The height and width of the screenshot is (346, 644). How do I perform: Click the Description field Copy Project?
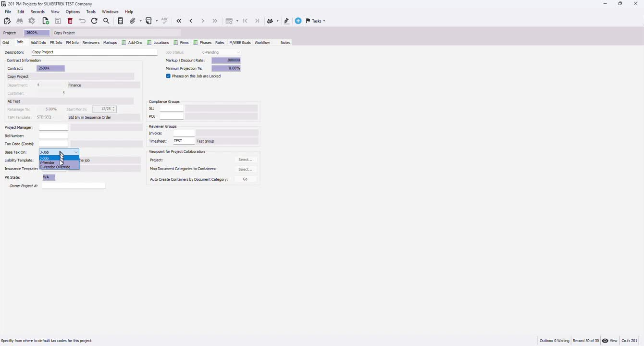(x=94, y=52)
